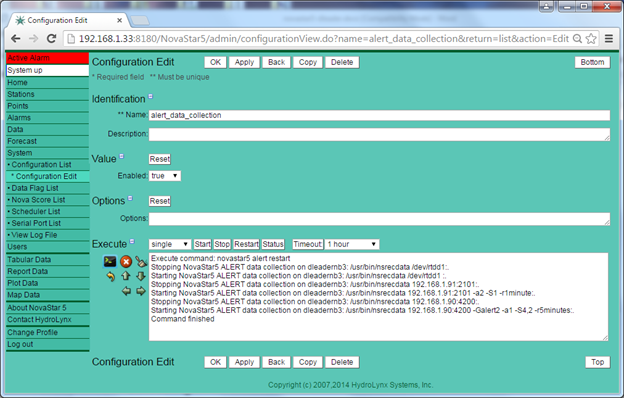Viewport: 624px width, 398px height.
Task: Open the Chrome hamburger menu
Action: (609, 39)
